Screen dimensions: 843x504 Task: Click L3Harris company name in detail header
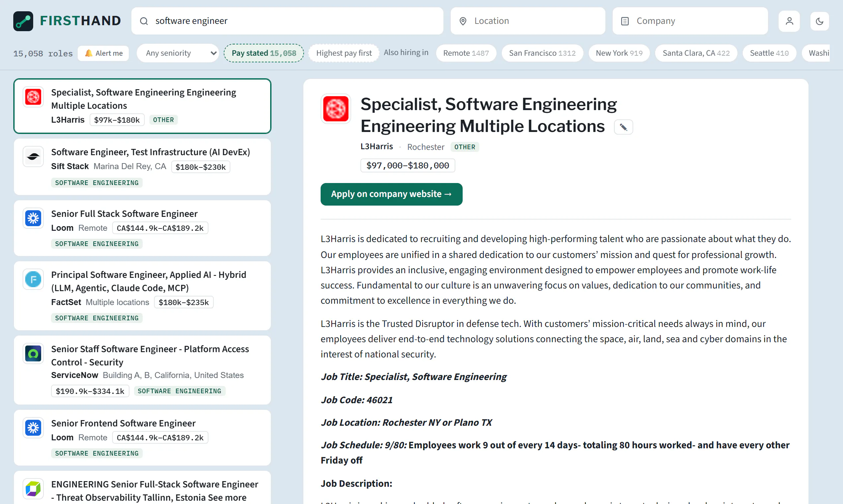376,146
